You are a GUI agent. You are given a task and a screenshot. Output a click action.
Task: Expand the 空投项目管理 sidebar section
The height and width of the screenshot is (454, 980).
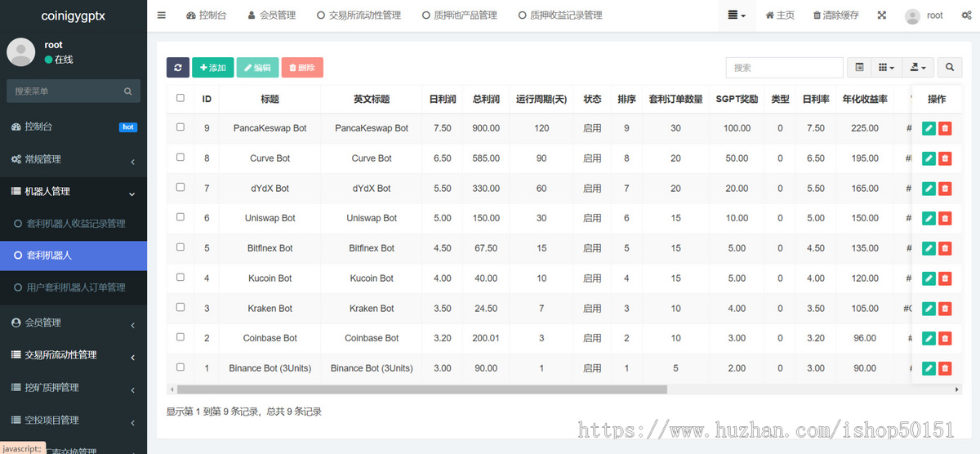pos(73,420)
